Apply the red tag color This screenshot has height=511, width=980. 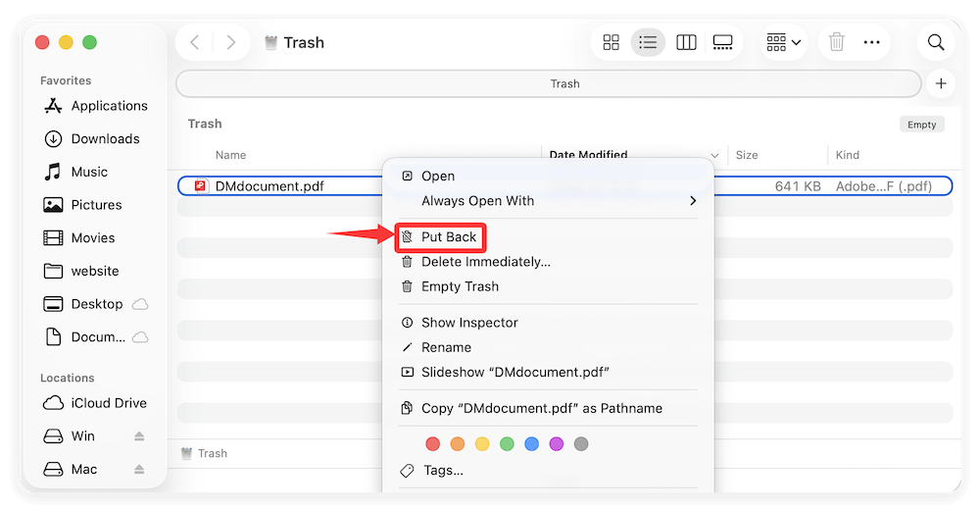432,444
